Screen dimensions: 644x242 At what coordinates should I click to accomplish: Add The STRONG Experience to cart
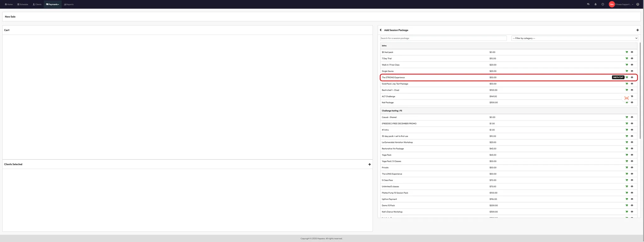627,77
